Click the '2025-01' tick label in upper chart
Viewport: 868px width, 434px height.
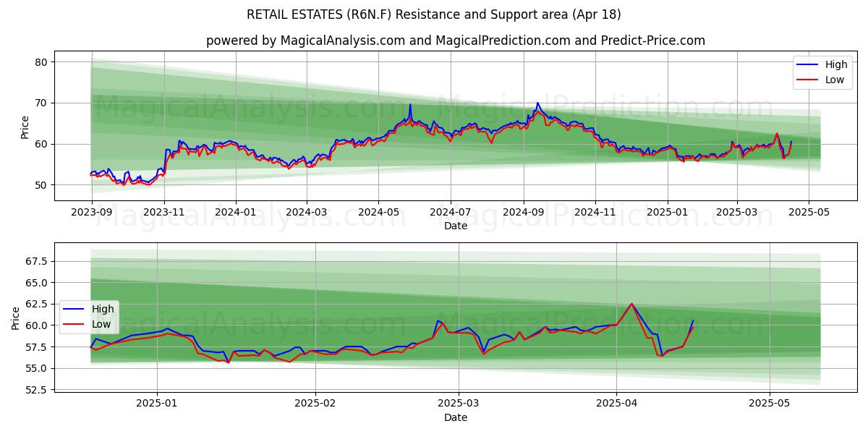click(667, 213)
